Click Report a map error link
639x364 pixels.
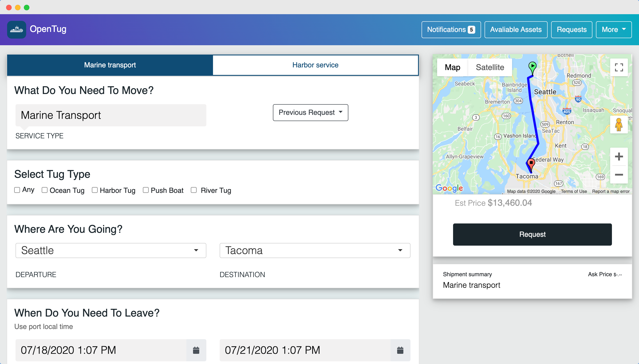point(611,191)
